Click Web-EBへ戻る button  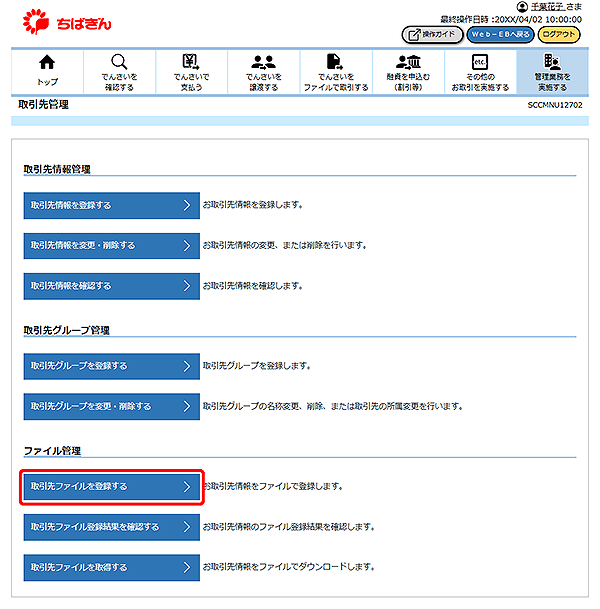pyautogui.click(x=500, y=35)
